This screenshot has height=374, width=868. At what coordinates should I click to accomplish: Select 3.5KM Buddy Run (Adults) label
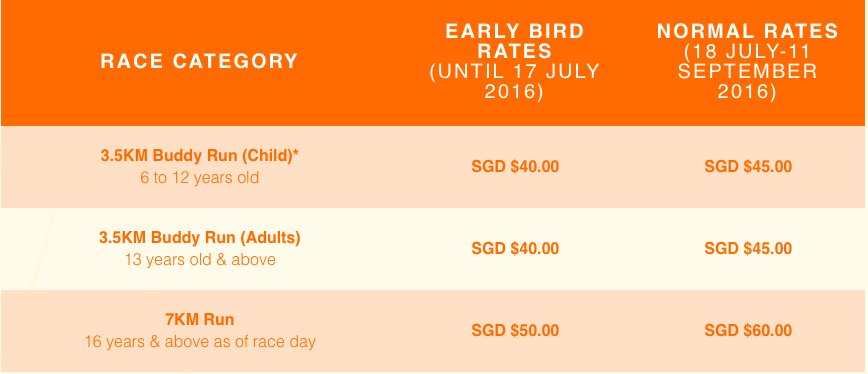pyautogui.click(x=199, y=238)
